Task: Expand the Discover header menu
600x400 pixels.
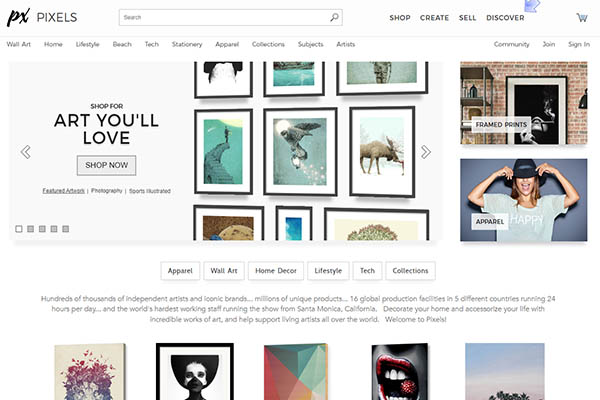Action: [x=504, y=18]
